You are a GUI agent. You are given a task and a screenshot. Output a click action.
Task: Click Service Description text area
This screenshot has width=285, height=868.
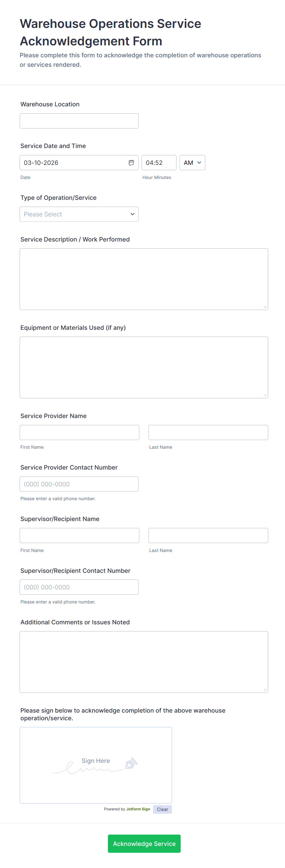tap(144, 279)
